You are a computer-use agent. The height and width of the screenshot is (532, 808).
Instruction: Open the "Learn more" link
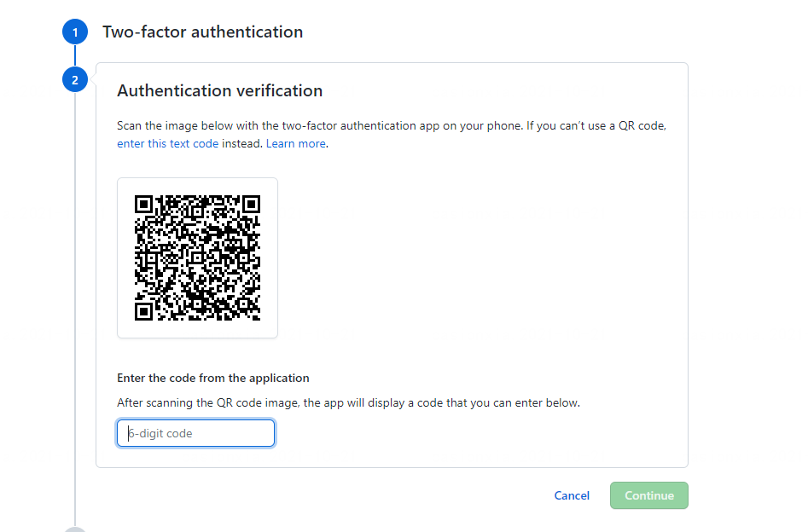tap(296, 144)
